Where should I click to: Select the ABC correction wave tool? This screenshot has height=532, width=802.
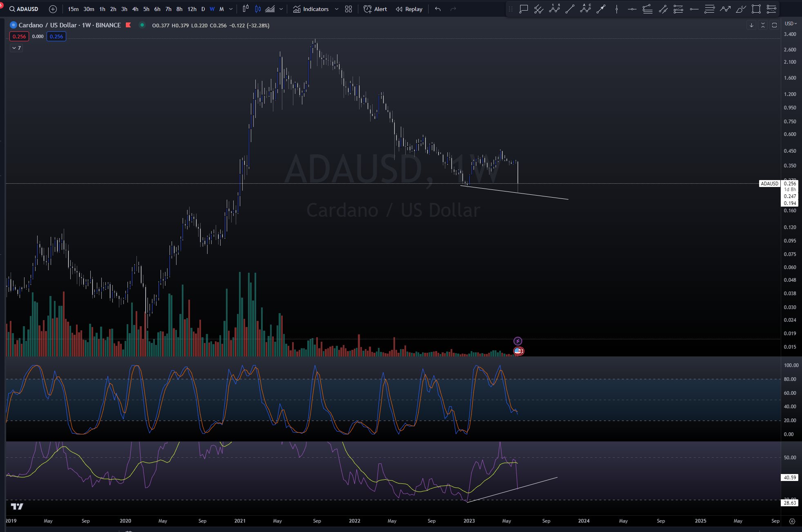coord(585,9)
